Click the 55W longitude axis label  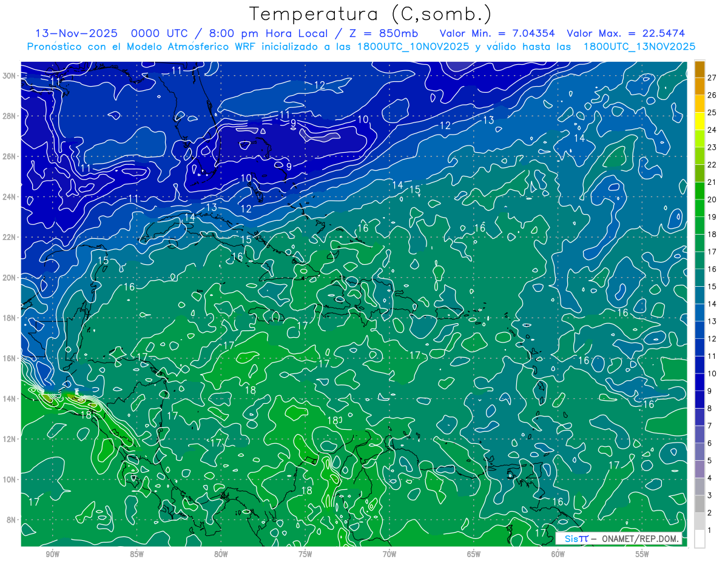642,554
